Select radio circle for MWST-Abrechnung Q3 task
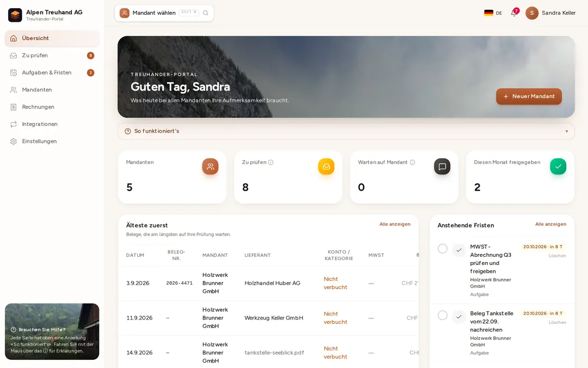The height and width of the screenshot is (368, 588). (x=443, y=249)
